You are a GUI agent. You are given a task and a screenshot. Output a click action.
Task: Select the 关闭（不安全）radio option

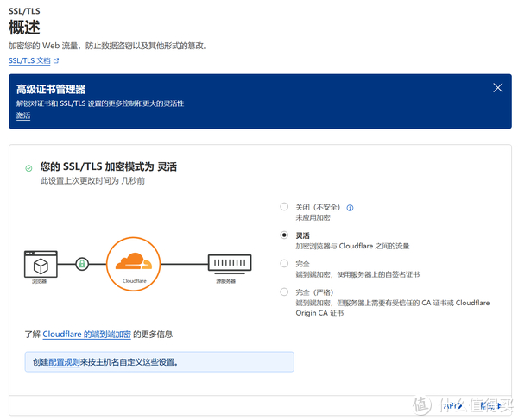[284, 206]
